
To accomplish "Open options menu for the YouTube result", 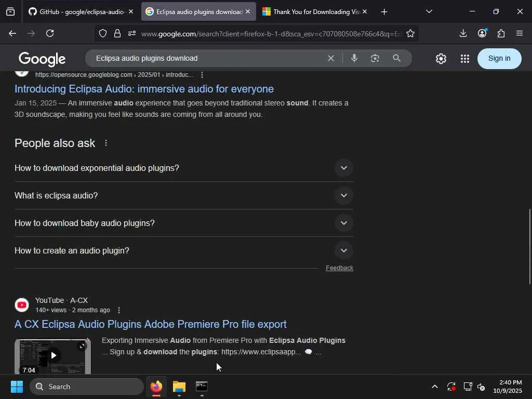I will [119, 310].
